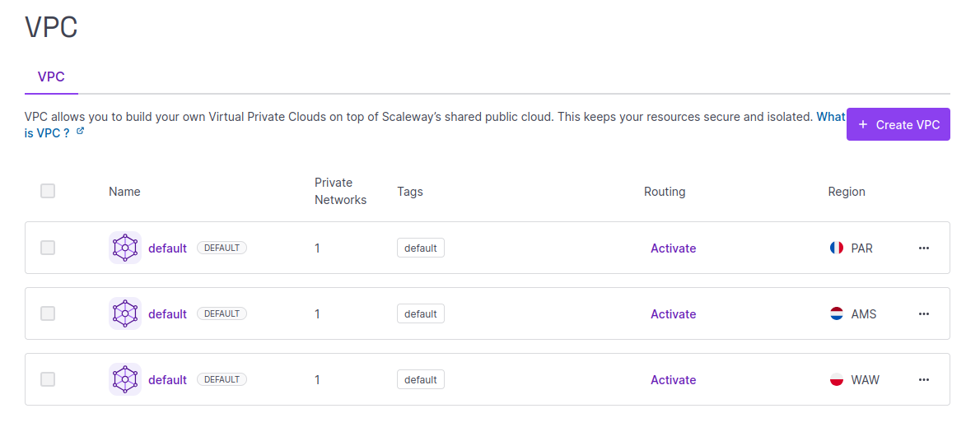Click the external link icon after 'What is VPC ?'
The image size is (980, 427).
(x=80, y=132)
